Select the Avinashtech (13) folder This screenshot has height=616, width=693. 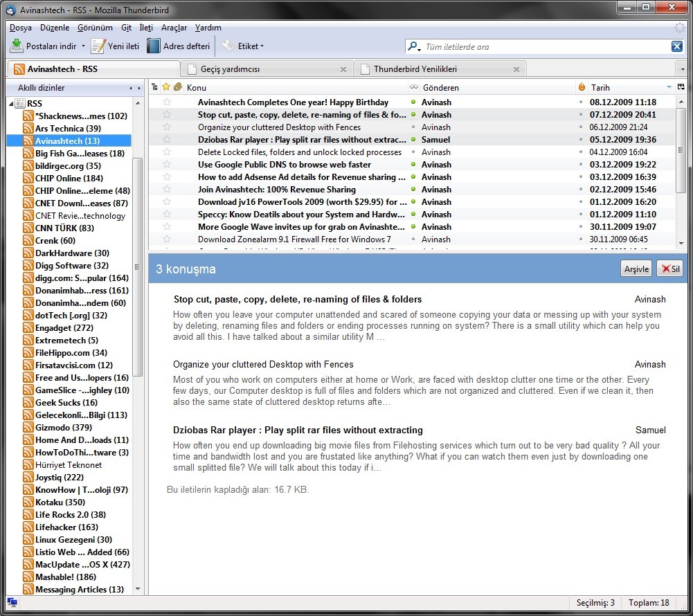(x=69, y=141)
